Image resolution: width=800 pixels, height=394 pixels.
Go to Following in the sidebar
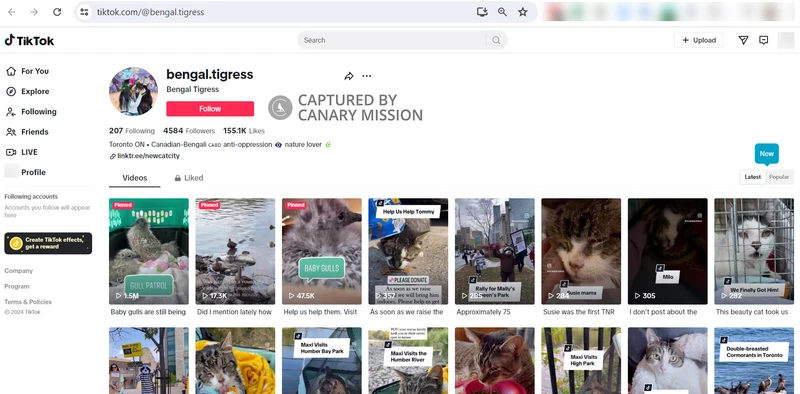point(31,112)
